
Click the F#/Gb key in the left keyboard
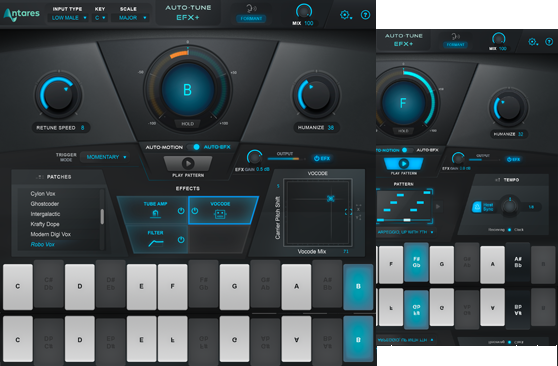(x=203, y=284)
